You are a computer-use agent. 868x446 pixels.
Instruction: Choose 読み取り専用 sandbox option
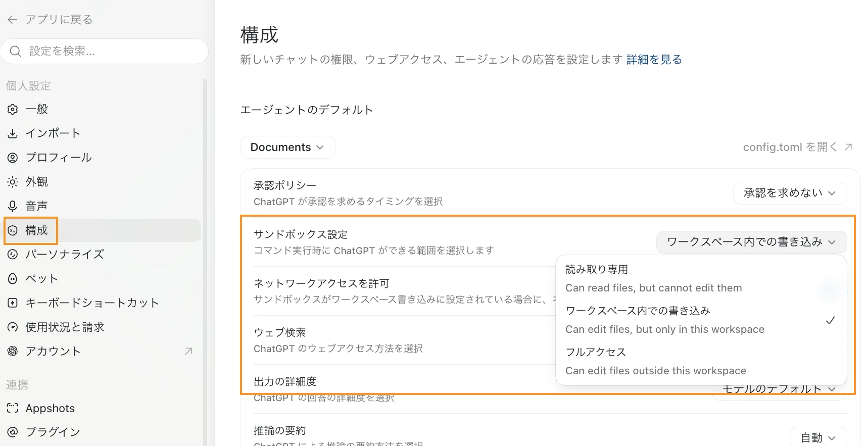pos(701,278)
